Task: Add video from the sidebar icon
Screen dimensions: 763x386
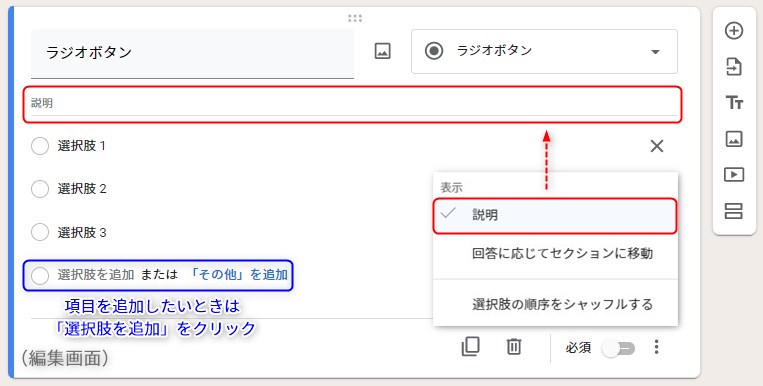Action: pyautogui.click(x=734, y=174)
